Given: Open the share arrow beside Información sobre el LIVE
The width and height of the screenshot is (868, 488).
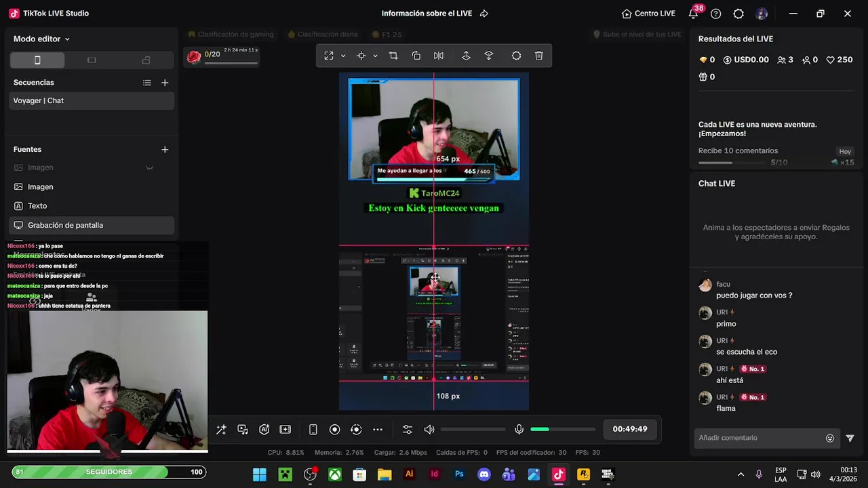Looking at the screenshot, I should tap(484, 14).
